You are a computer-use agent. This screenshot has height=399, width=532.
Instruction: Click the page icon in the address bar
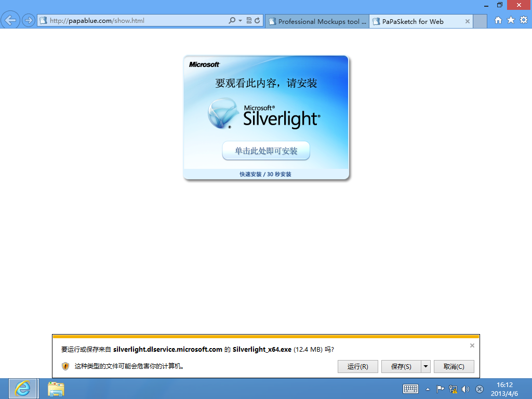[44, 20]
